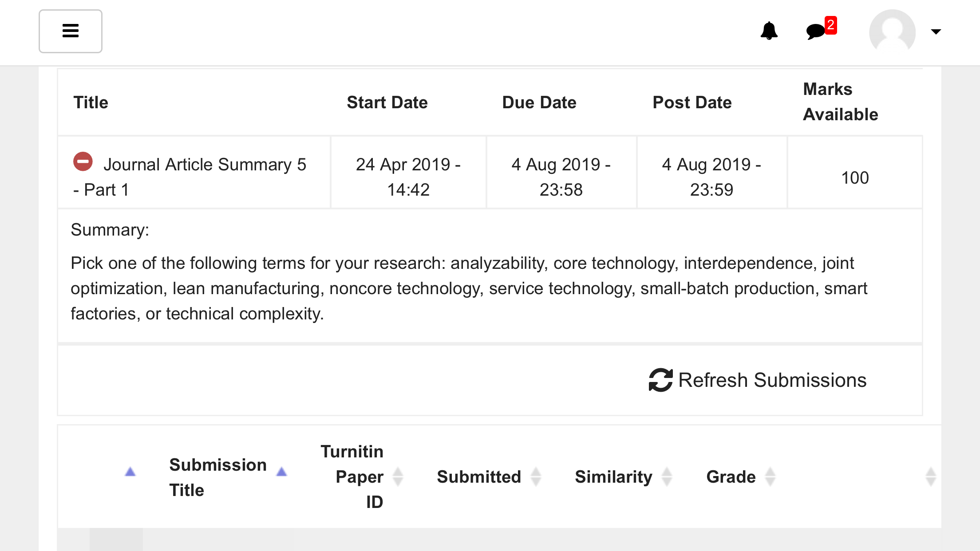This screenshot has height=551, width=980.
Task: Open the hamburger navigation menu
Action: [x=71, y=31]
